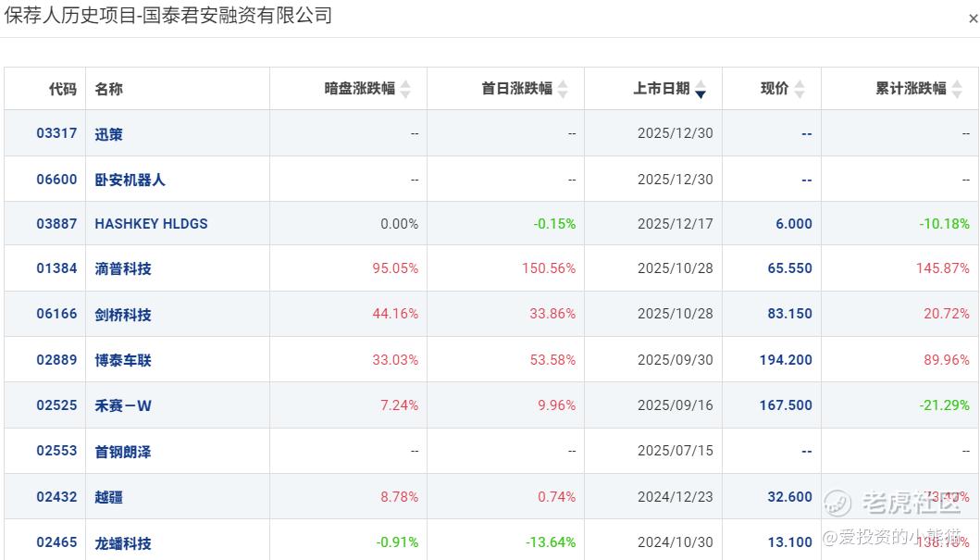This screenshot has width=980, height=560.
Task: Select listing date 2025/07/15
Action: [x=675, y=451]
